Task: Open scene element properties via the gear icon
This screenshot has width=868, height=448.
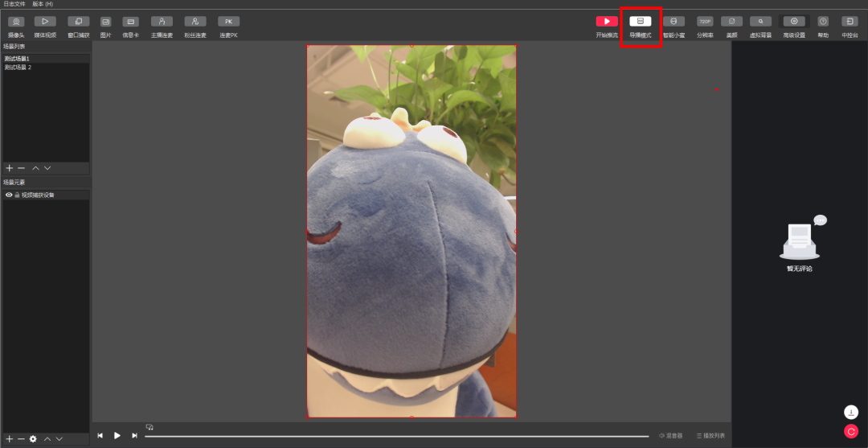Action: tap(33, 438)
